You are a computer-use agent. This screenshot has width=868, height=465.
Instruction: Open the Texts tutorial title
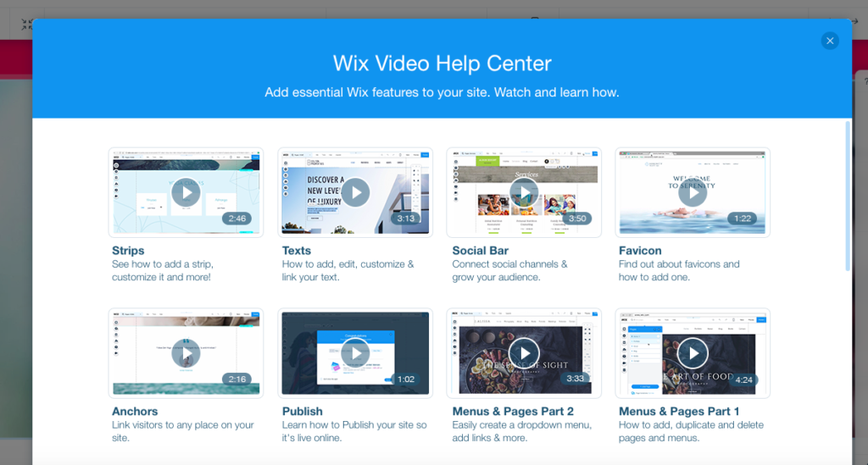pyautogui.click(x=296, y=251)
